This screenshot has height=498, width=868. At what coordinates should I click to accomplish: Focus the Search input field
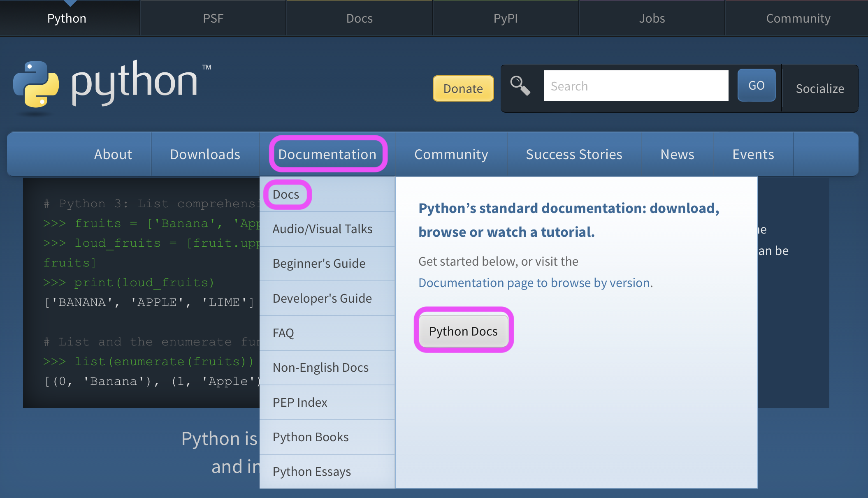coord(636,86)
